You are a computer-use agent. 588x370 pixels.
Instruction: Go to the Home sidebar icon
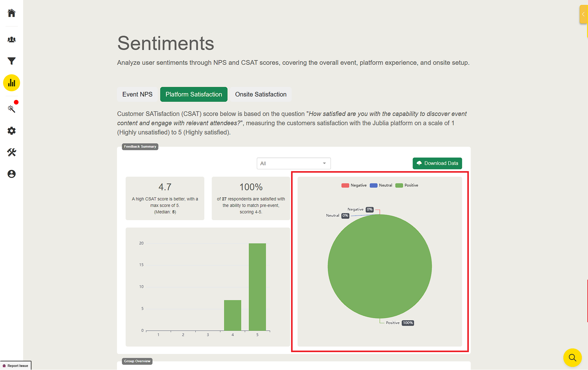[11, 13]
